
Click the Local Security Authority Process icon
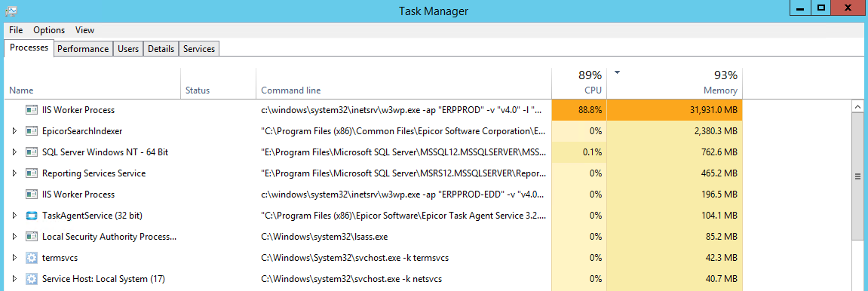31,236
